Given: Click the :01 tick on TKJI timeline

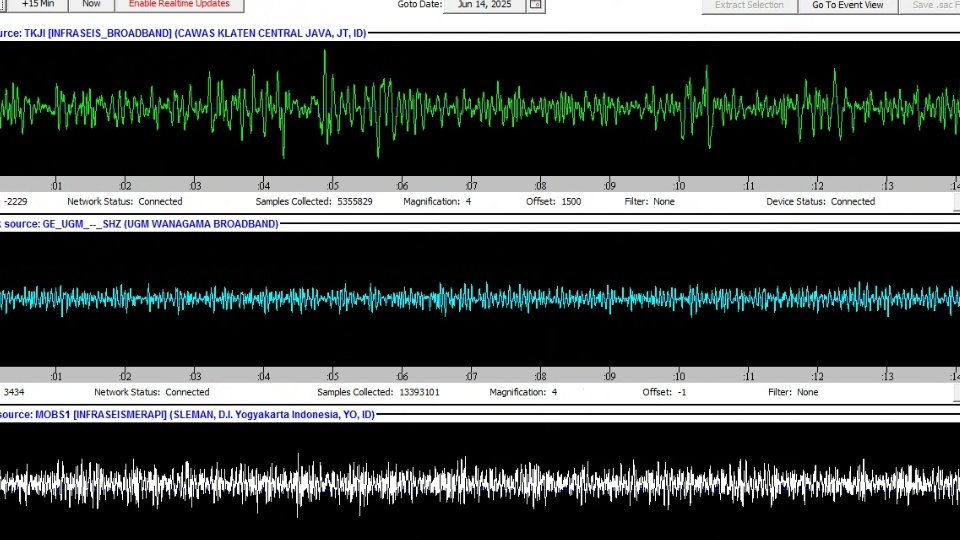Looking at the screenshot, I should (56, 185).
